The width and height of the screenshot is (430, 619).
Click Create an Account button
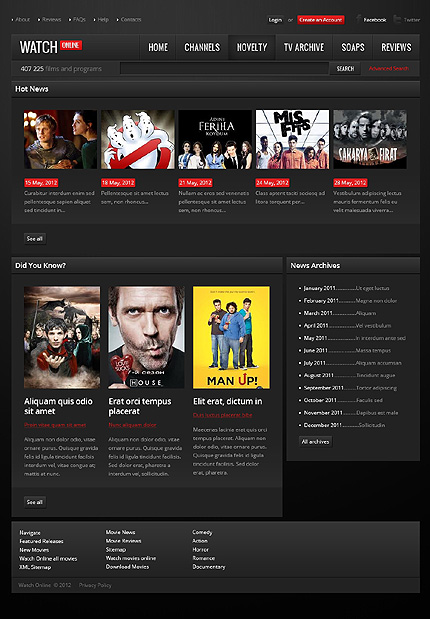pos(321,20)
